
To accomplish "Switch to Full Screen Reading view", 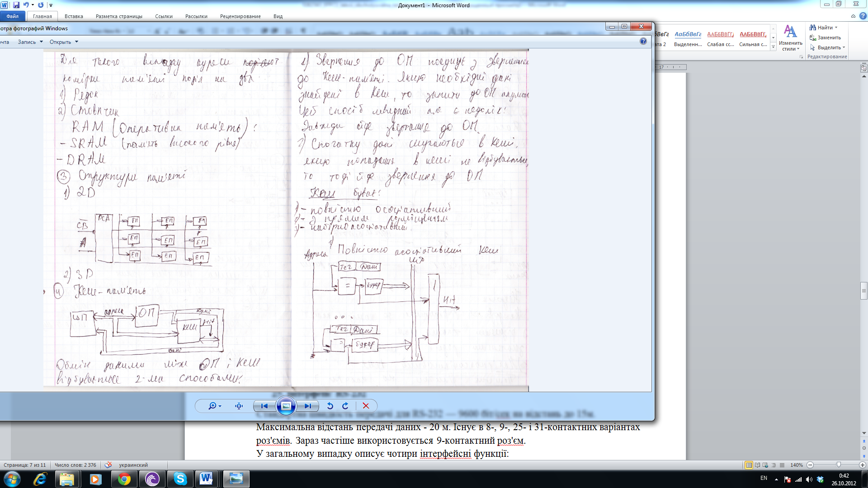I will [757, 465].
